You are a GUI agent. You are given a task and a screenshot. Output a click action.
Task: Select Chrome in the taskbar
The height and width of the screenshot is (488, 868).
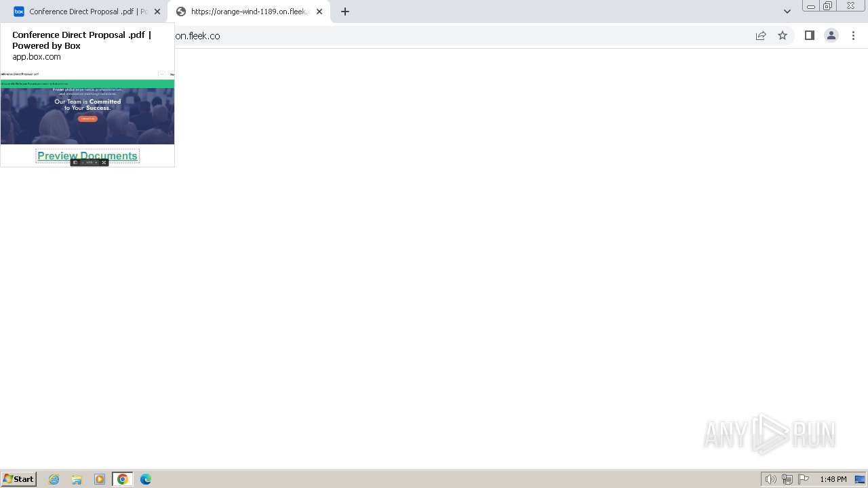(123, 479)
